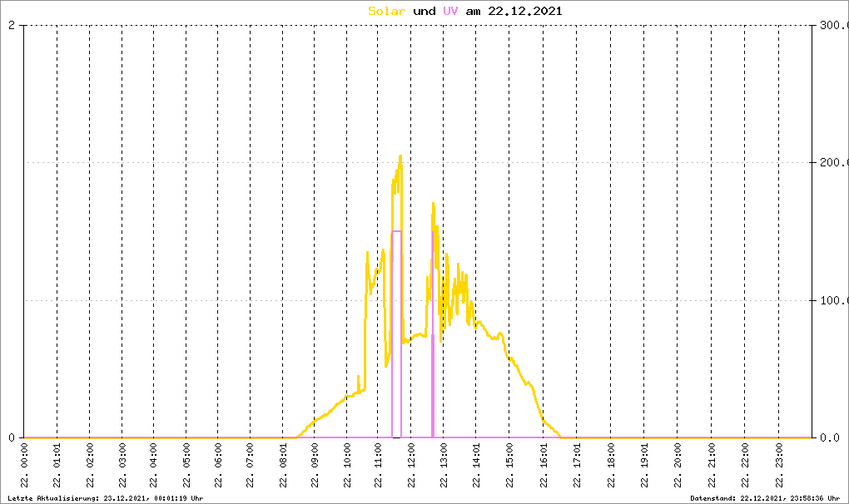Click the top of the wide violet UV plateau
This screenshot has width=849, height=504.
coord(397,231)
